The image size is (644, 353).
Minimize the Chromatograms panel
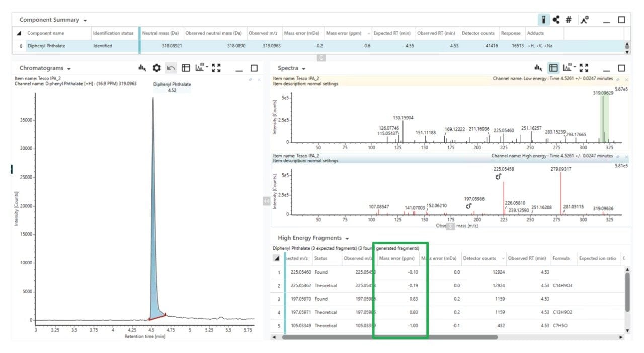[x=239, y=70]
